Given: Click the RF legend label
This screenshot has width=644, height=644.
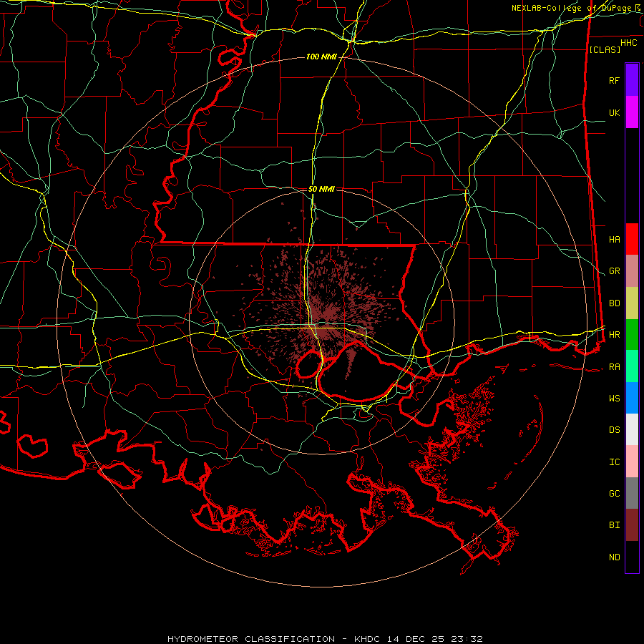Looking at the screenshot, I should pos(614,80).
